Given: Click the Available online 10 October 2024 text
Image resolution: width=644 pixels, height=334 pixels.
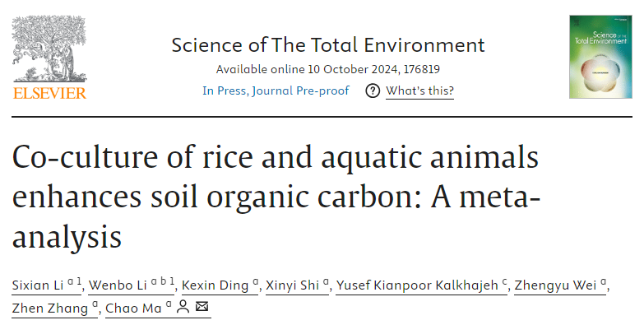Looking at the screenshot, I should [301, 68].
